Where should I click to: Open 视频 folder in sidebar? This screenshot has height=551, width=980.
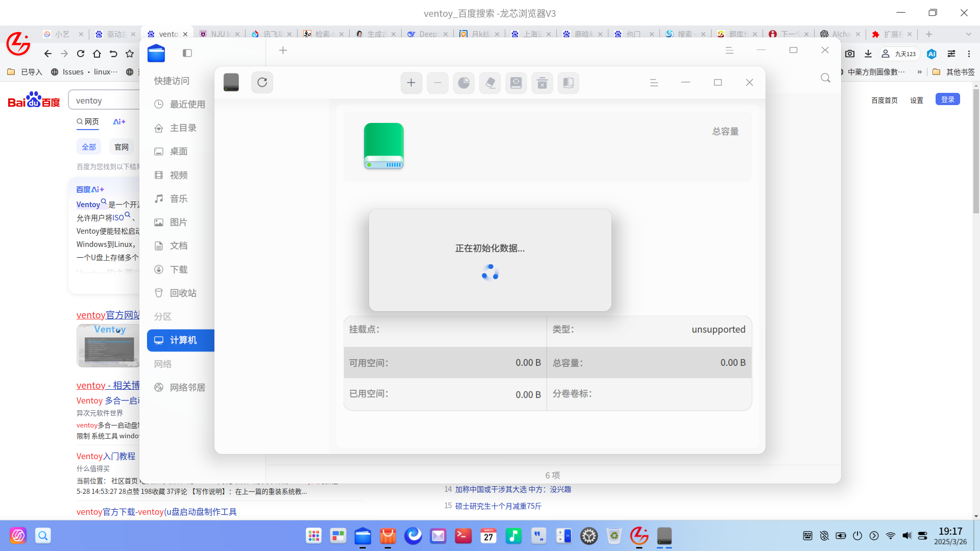(x=181, y=175)
